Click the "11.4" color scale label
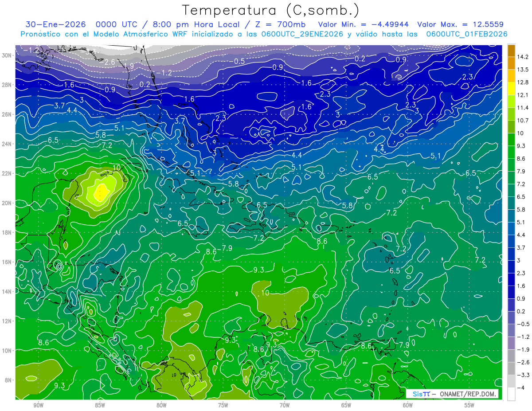This screenshot has height=411, width=532. point(522,108)
